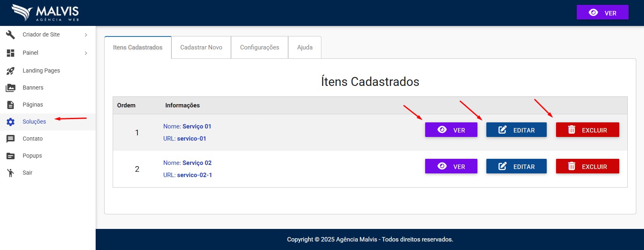Open the Ajuda tab
The image size is (644, 250).
tap(305, 47)
